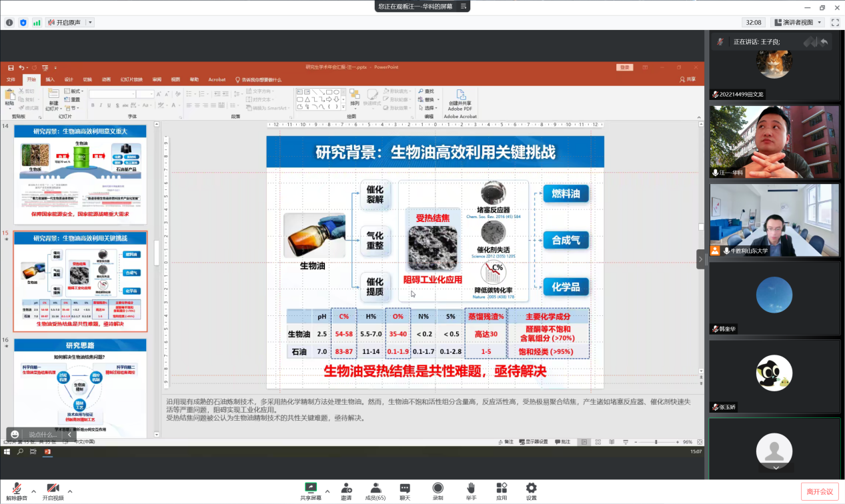Click the emoji face icon in chat bar
The height and width of the screenshot is (504, 845).
point(15,435)
